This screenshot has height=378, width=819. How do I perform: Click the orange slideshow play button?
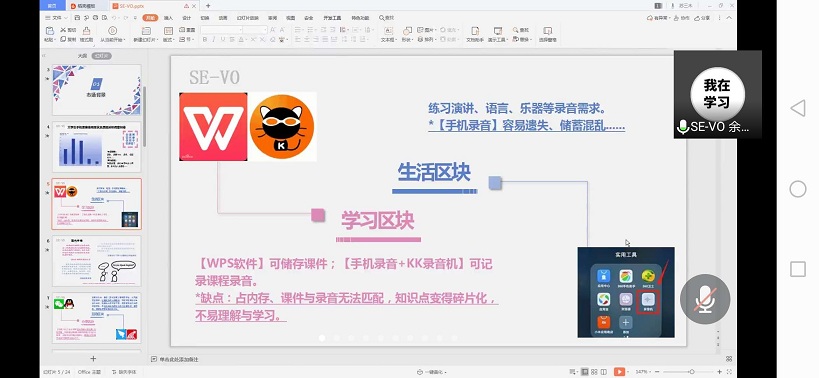(619, 372)
